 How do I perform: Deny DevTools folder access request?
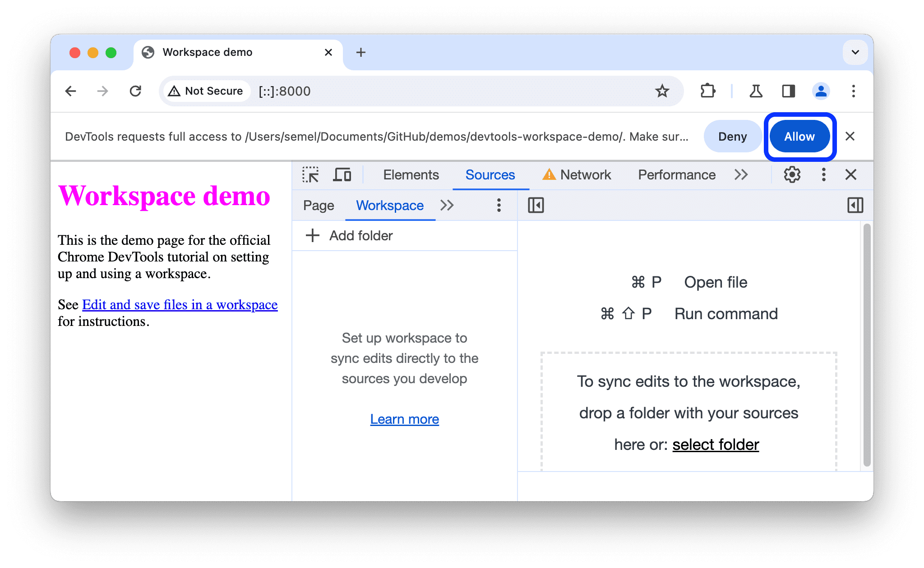731,137
